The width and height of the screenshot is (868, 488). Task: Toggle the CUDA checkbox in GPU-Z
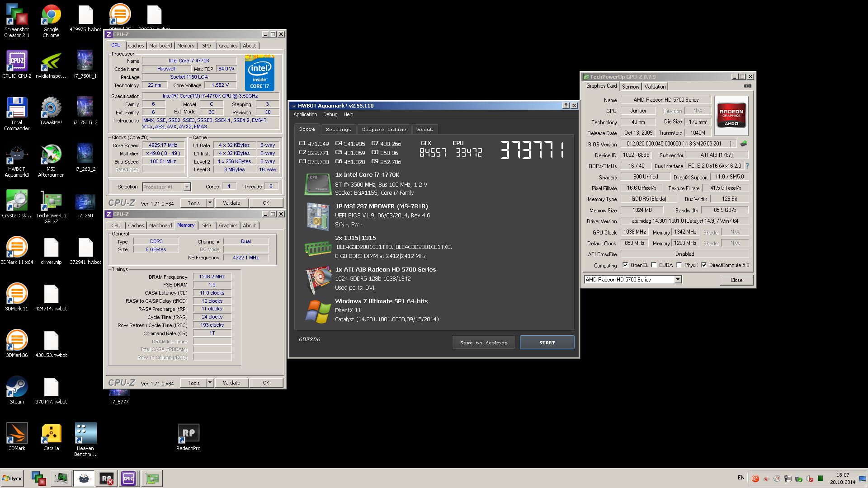[x=654, y=265]
